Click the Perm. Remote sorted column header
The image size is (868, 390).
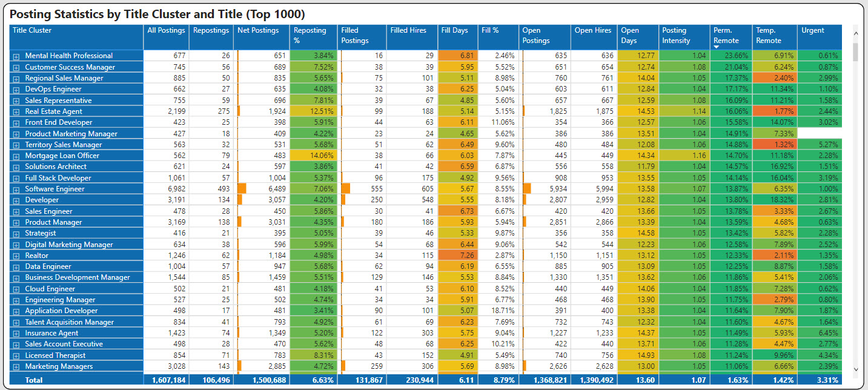point(732,37)
